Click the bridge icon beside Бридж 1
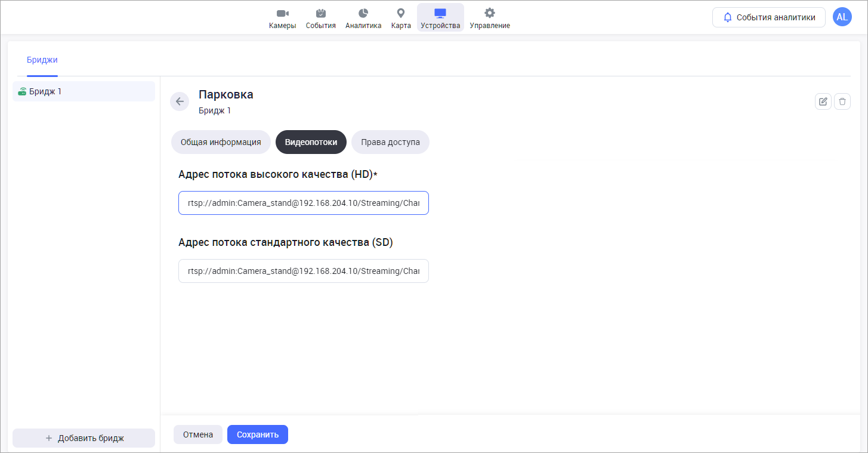 click(x=22, y=92)
